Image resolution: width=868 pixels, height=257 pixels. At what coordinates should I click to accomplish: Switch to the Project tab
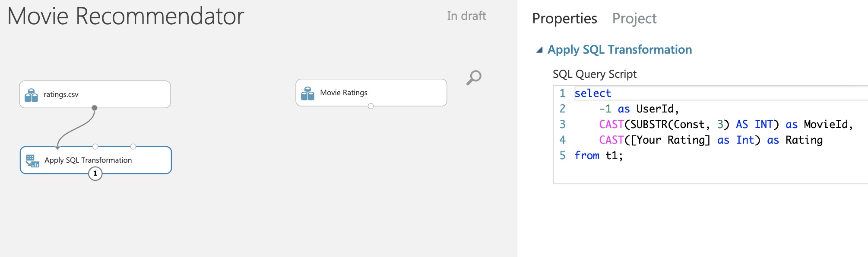[x=634, y=19]
